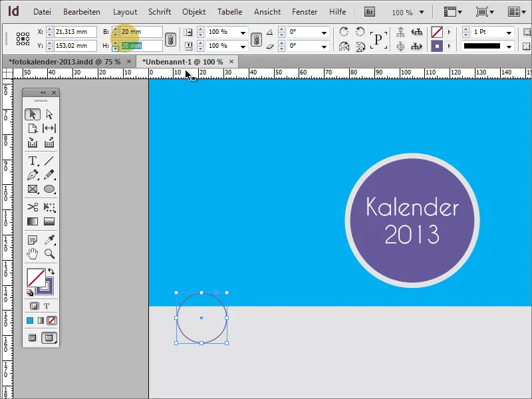Select the Ellipse tool
This screenshot has height=399, width=532.
click(49, 189)
